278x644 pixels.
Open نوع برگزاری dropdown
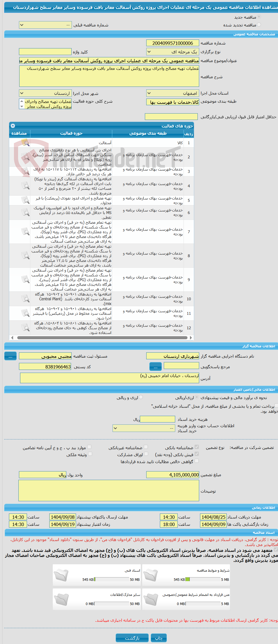tap(173, 52)
